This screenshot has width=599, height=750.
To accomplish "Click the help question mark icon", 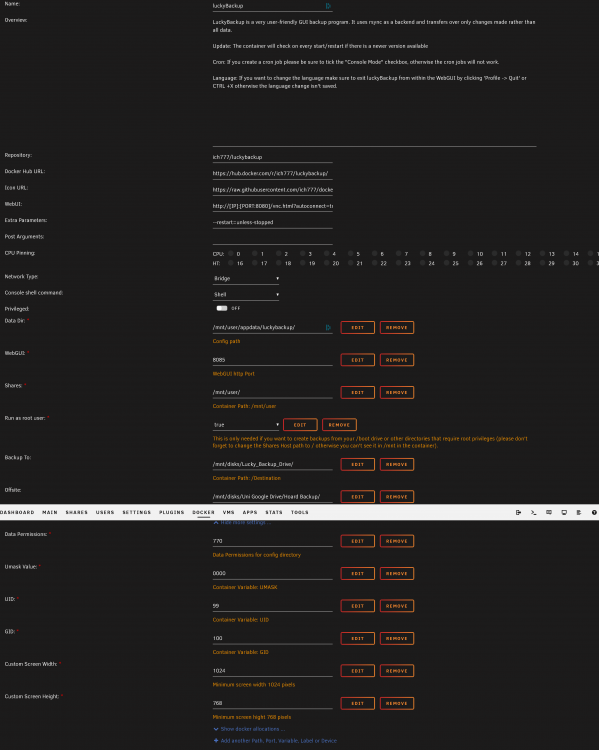I will click(594, 512).
